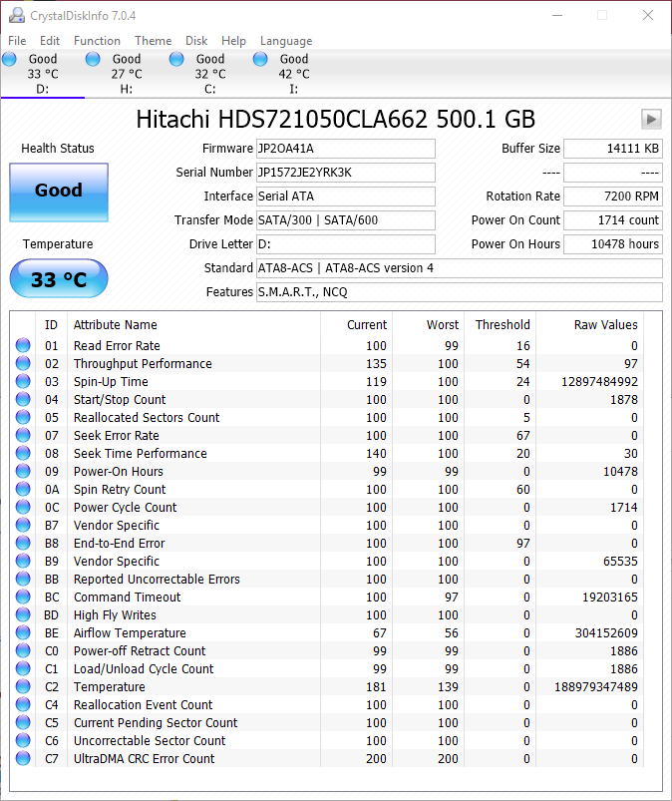Click the Interface Serial ATA field
Screen dimensions: 672x801
click(346, 197)
